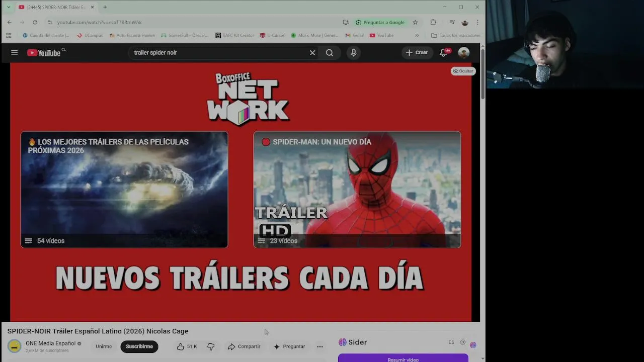This screenshot has height=362, width=644.
Task: Open YouTube account avatar menu
Action: (x=464, y=53)
